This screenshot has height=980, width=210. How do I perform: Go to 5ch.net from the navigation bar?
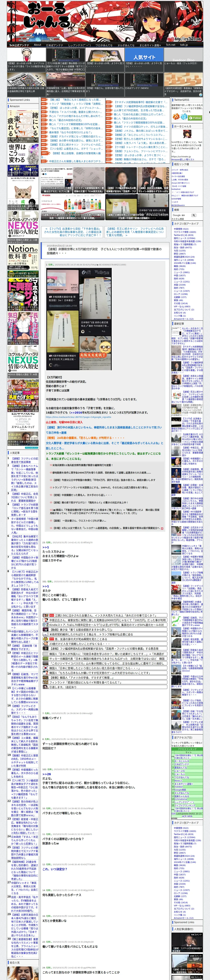coord(170,45)
